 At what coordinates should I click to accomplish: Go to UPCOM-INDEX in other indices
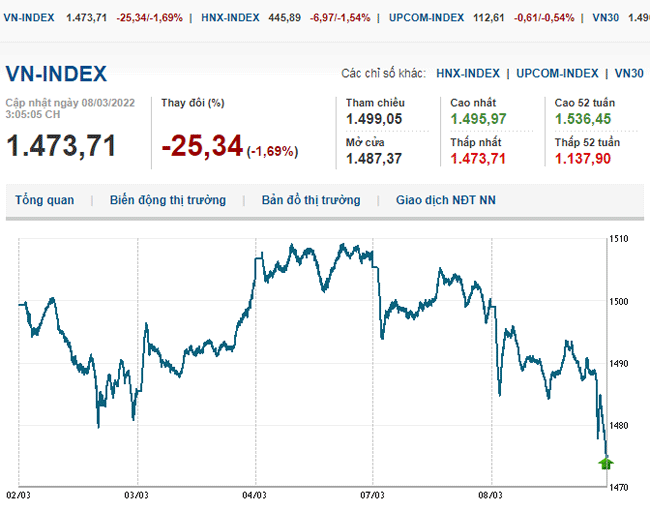[558, 73]
